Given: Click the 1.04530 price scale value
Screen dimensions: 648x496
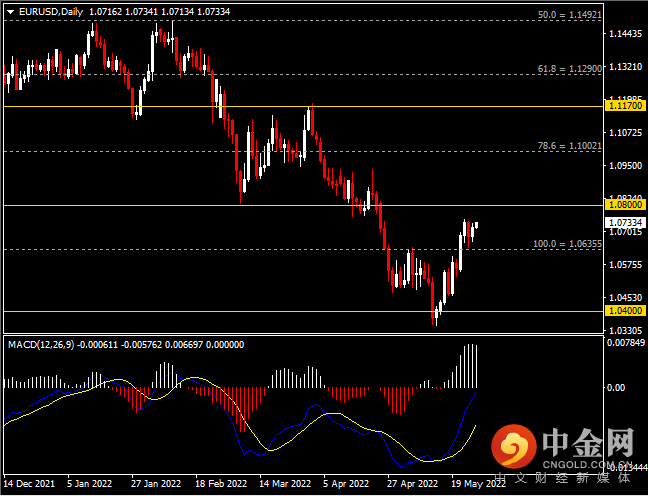Looking at the screenshot, I should (x=626, y=298).
